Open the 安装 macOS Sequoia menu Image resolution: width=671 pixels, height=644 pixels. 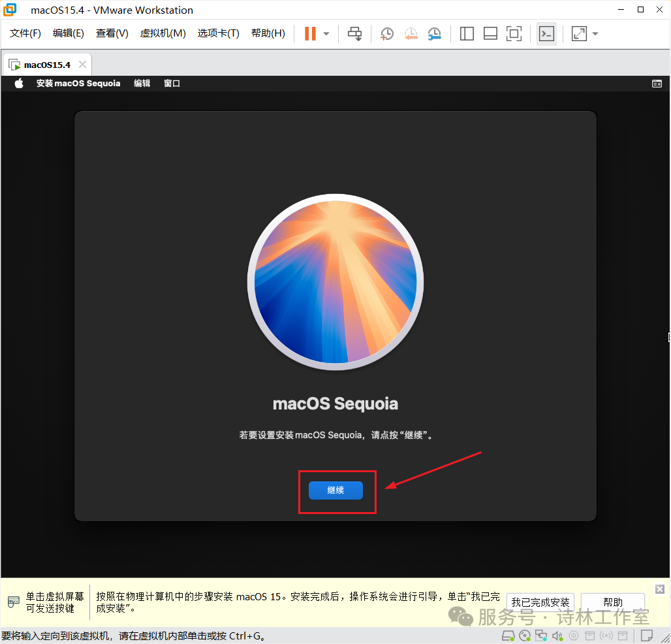tap(78, 84)
